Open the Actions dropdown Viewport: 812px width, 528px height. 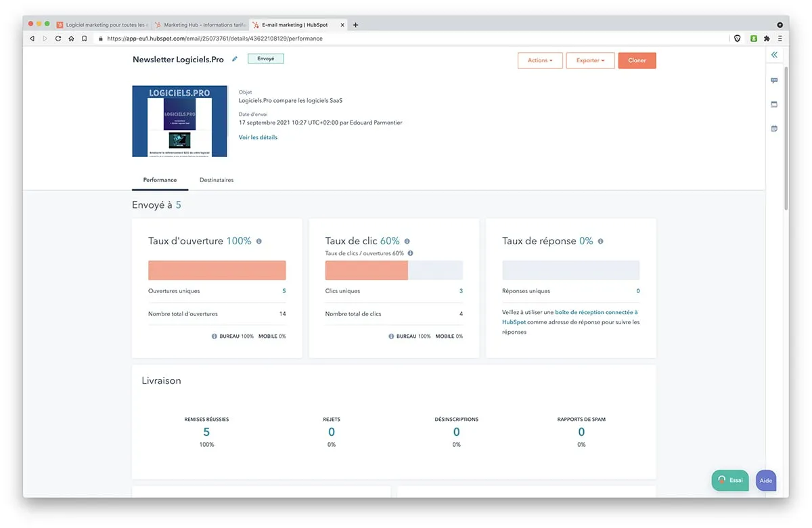tap(540, 60)
